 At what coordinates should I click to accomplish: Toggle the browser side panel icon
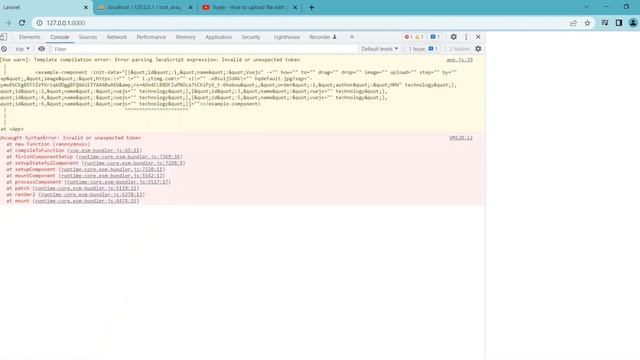tap(619, 23)
